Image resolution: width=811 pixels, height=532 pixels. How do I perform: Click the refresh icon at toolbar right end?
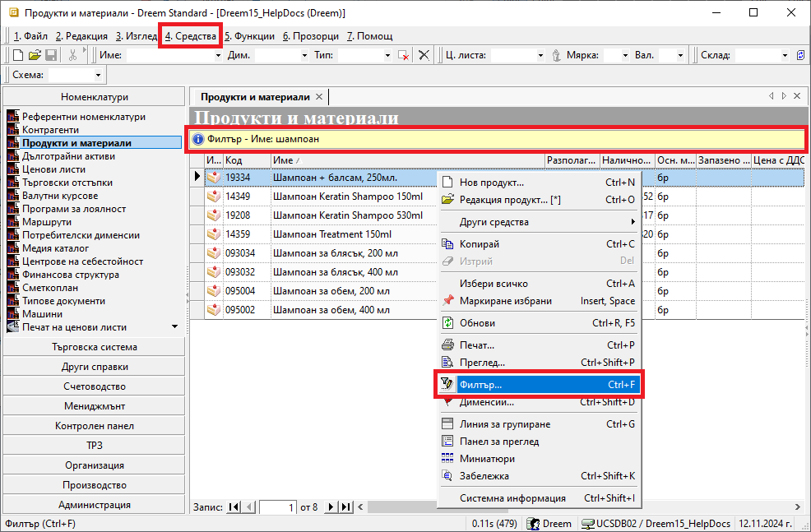(x=801, y=55)
